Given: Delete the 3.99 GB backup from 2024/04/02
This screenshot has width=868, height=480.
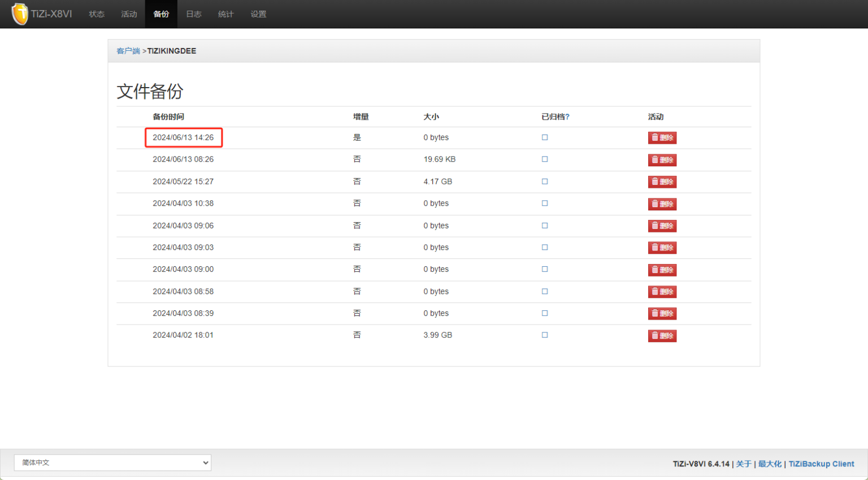Looking at the screenshot, I should point(662,336).
